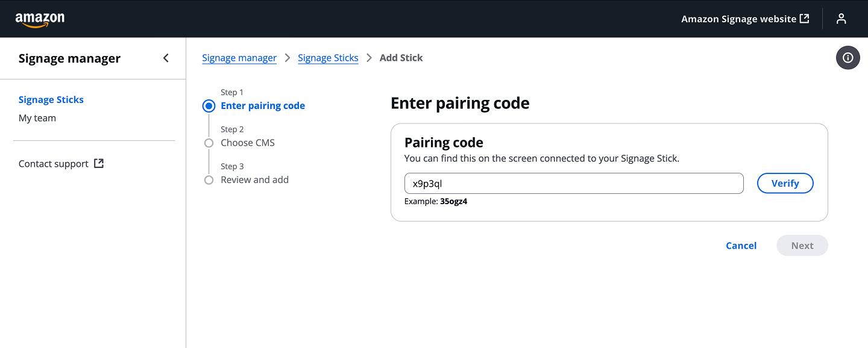Select the Review and add step radio

tap(208, 179)
